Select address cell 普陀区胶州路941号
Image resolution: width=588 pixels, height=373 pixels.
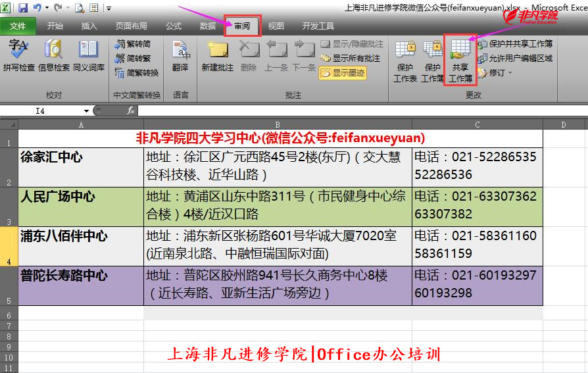(x=278, y=286)
